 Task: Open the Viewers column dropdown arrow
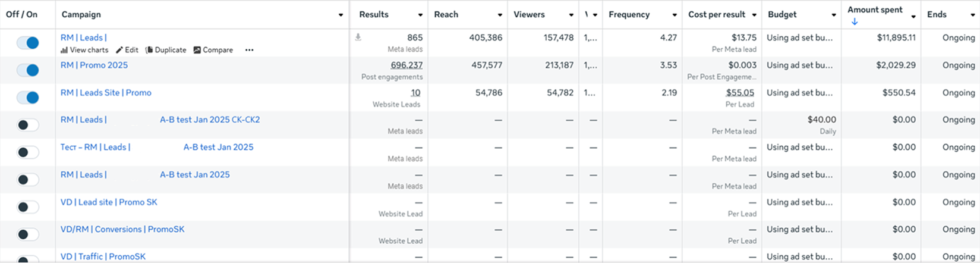click(571, 15)
